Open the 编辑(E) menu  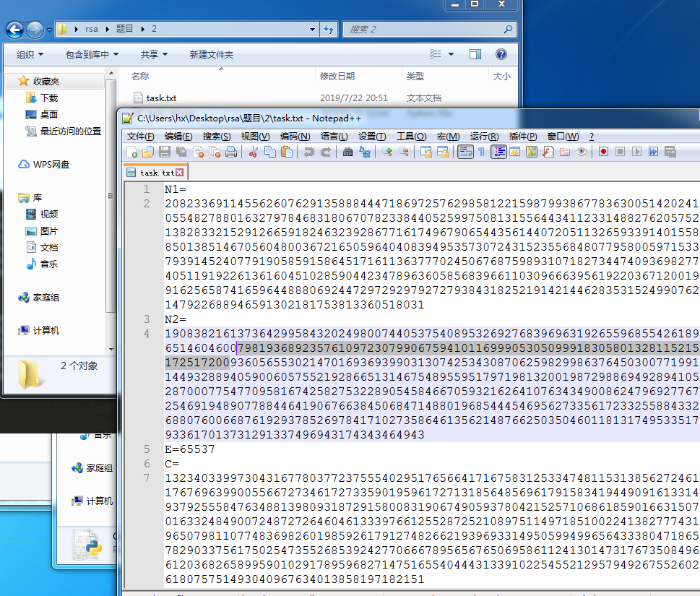[x=178, y=137]
